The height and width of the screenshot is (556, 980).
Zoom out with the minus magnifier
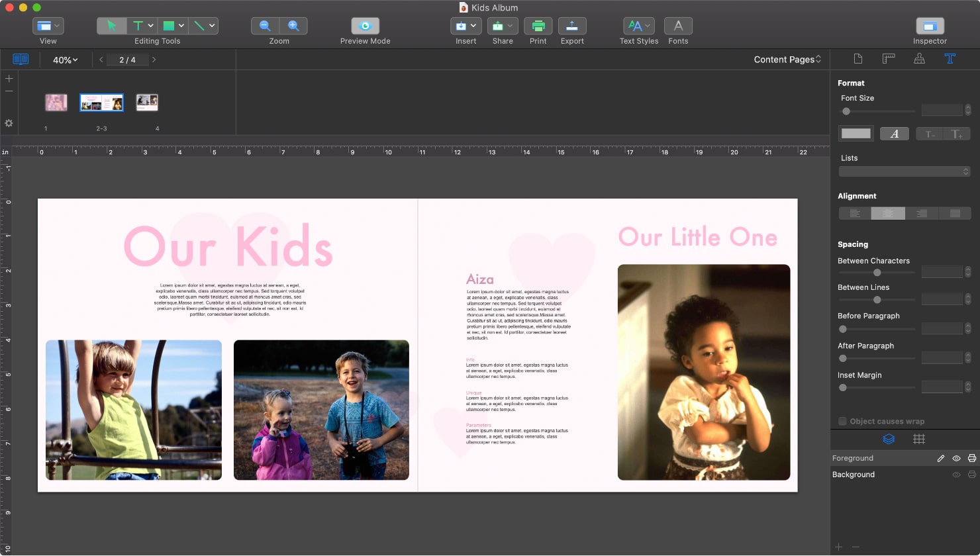coord(265,26)
